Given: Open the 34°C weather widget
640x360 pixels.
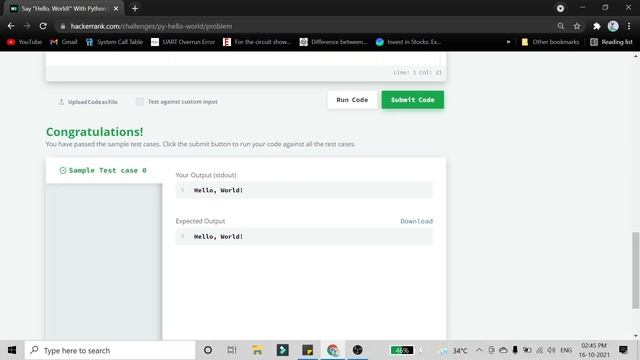Looking at the screenshot, I should coord(453,351).
